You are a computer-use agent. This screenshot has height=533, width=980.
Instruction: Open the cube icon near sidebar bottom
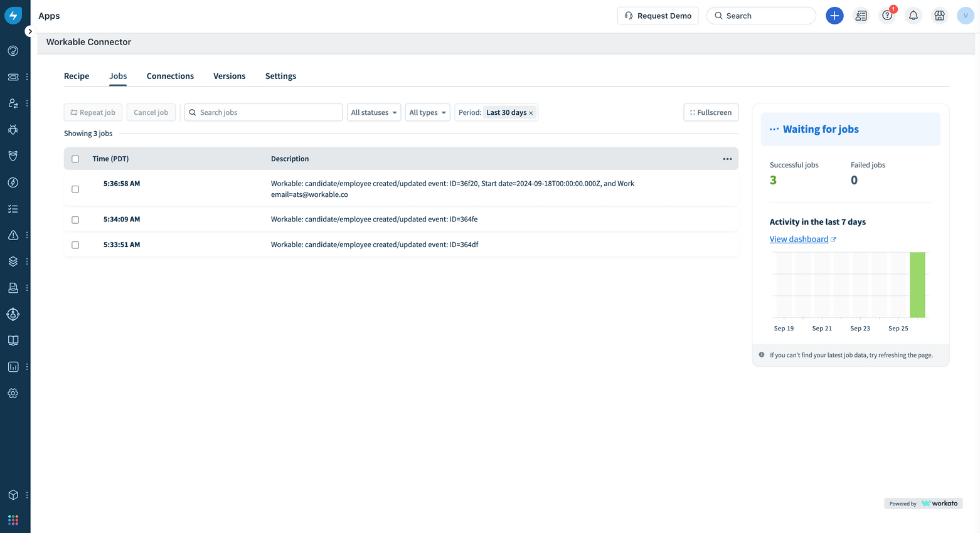click(x=13, y=495)
